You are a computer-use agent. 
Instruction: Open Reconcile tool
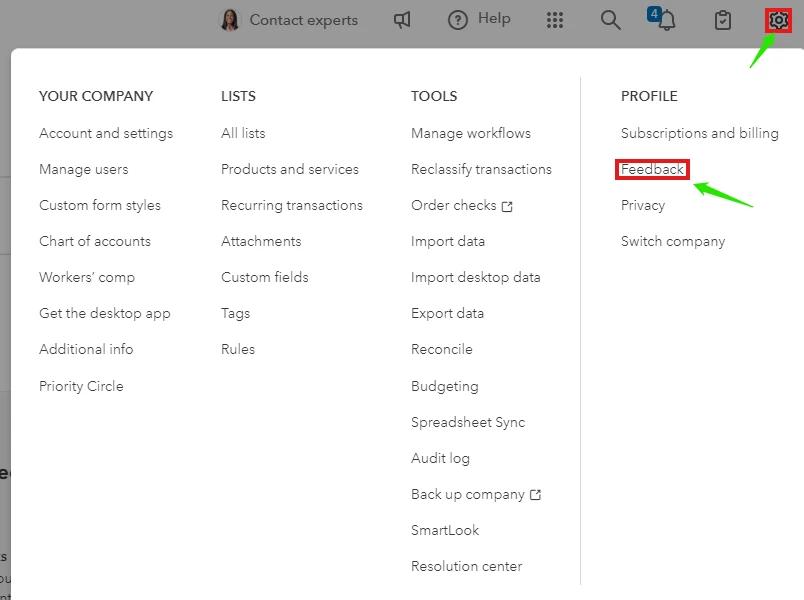[x=441, y=349]
